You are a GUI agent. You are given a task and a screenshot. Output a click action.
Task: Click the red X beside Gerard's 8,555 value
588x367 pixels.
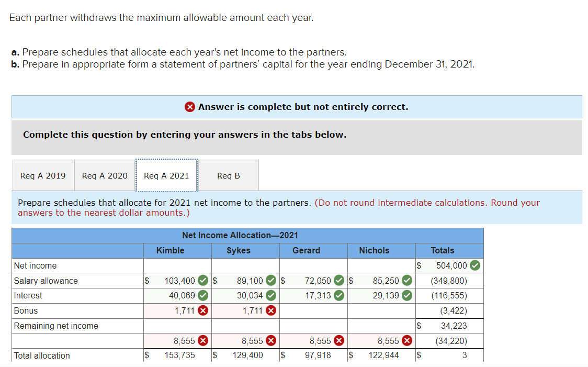click(x=338, y=341)
